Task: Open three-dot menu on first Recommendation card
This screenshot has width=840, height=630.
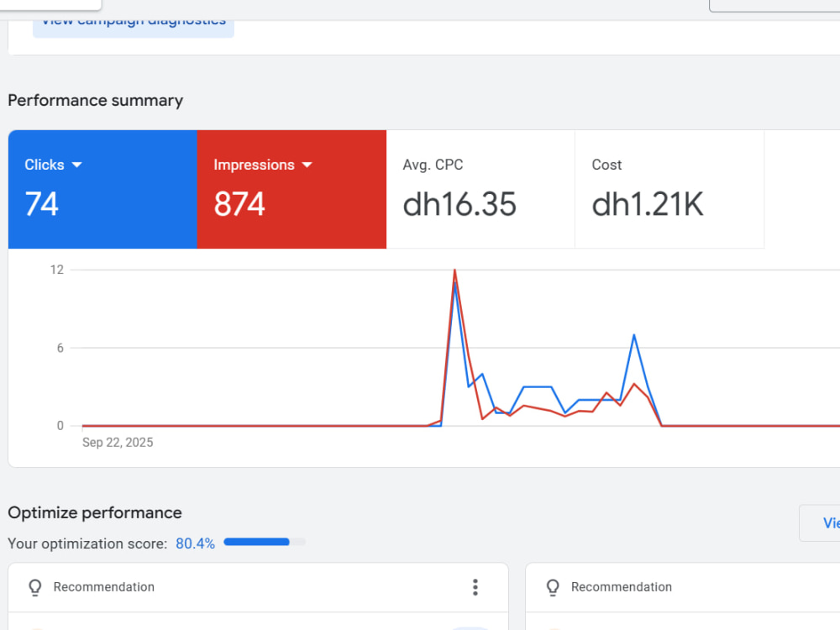Action: tap(475, 587)
